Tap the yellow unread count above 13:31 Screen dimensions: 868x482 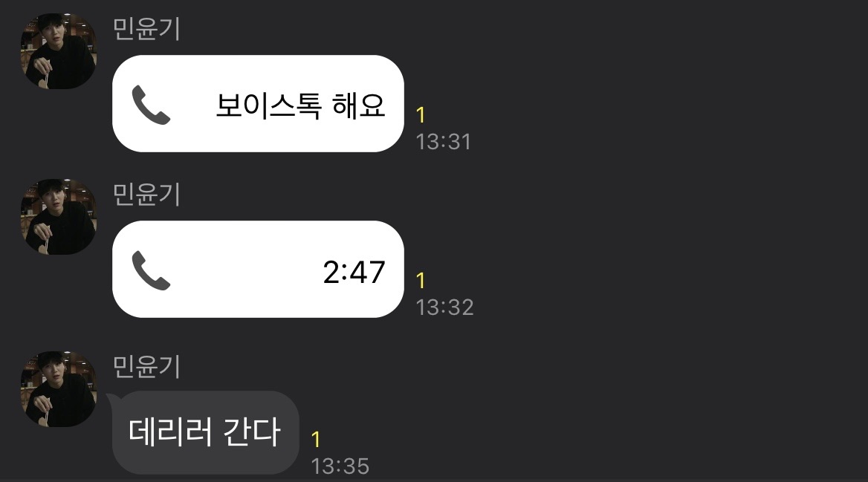[421, 115]
